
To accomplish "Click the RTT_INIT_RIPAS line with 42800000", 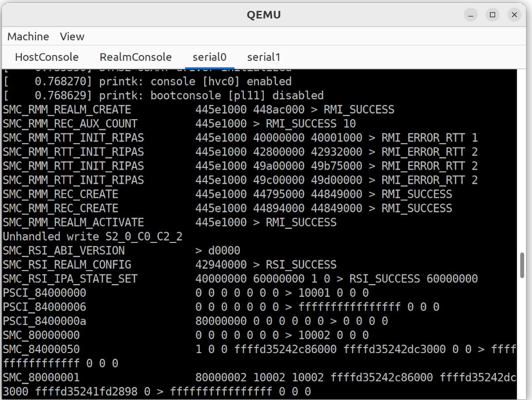I will pos(240,152).
